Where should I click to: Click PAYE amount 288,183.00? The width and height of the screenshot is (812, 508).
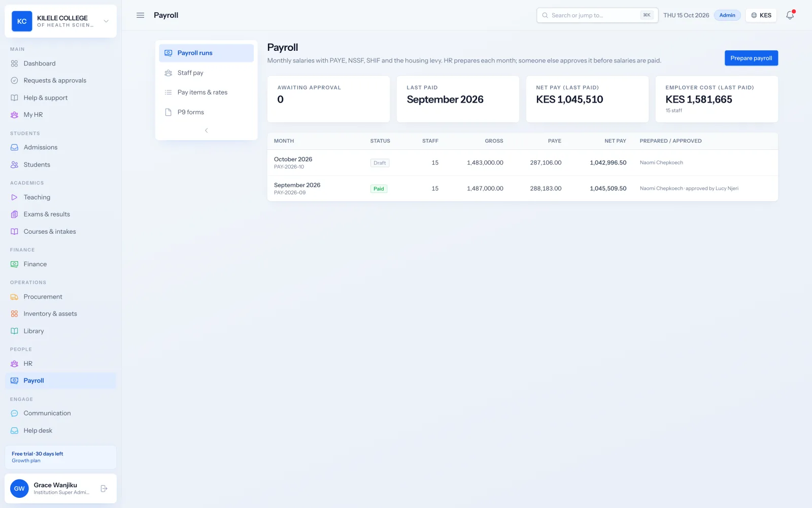click(546, 188)
